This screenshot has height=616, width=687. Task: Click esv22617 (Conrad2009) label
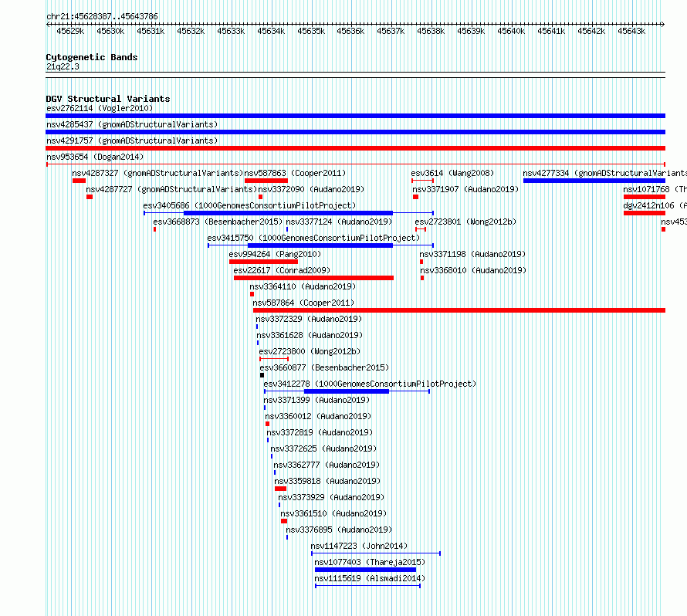282,270
